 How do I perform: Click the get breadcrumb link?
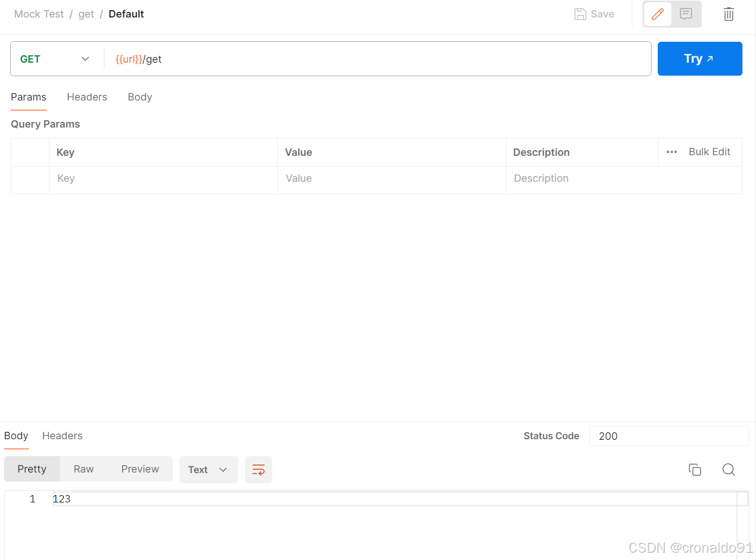(86, 14)
